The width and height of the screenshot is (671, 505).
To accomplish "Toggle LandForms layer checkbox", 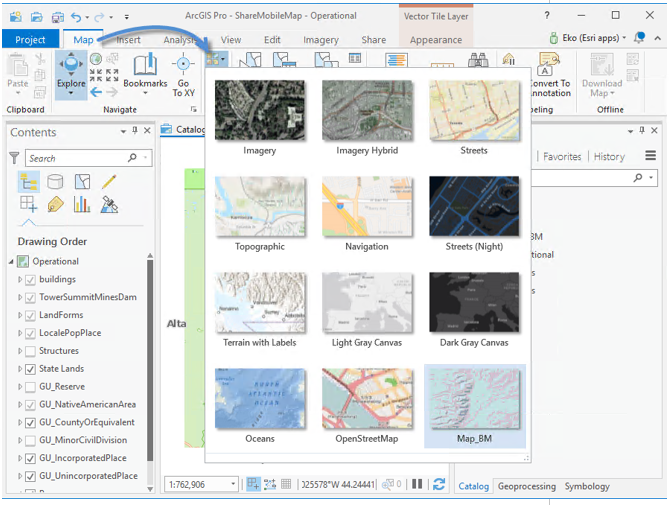I will click(x=30, y=316).
